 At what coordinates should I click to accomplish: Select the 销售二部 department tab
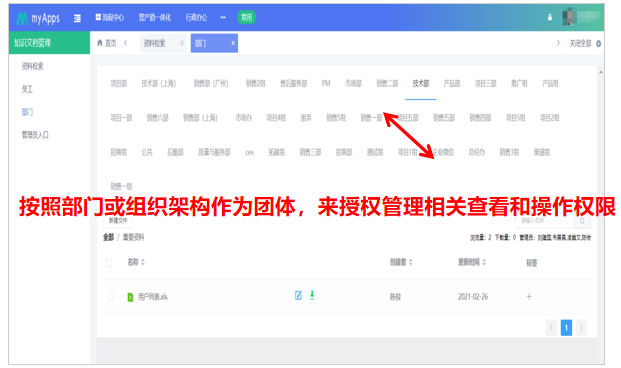coord(387,83)
